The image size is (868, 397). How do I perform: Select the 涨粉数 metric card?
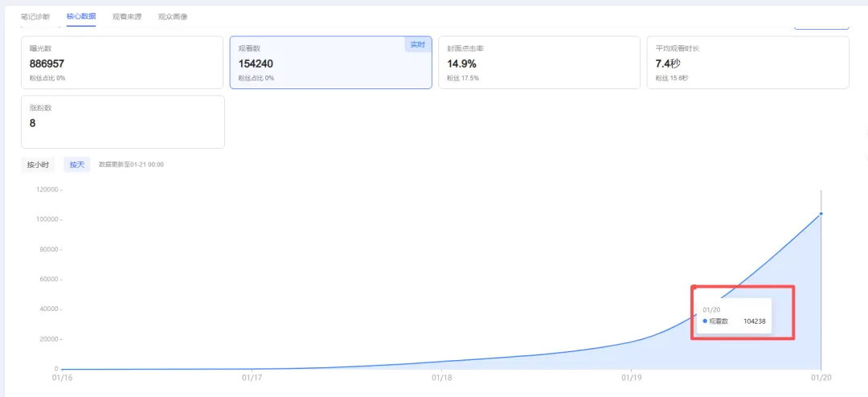pos(122,121)
